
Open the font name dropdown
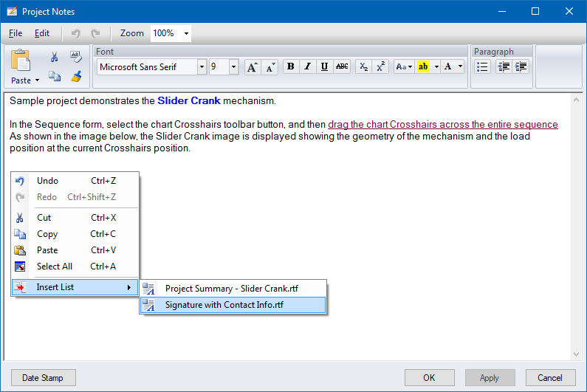click(202, 66)
